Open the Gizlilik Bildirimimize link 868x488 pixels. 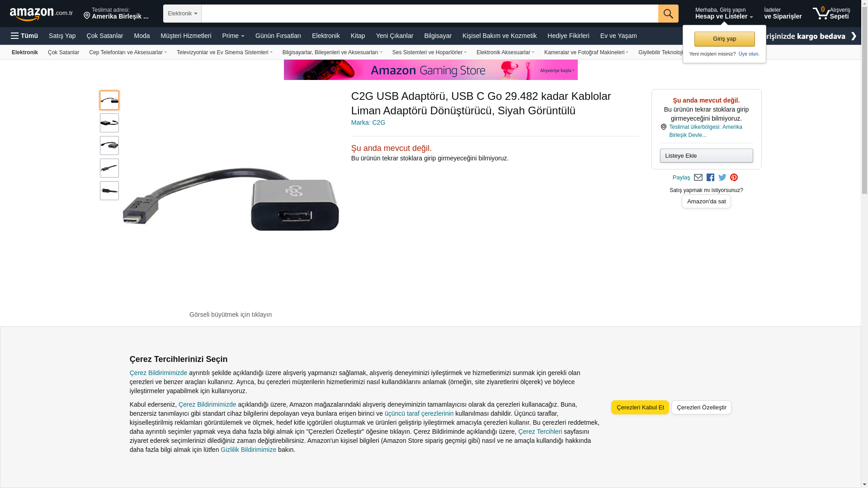pyautogui.click(x=248, y=450)
